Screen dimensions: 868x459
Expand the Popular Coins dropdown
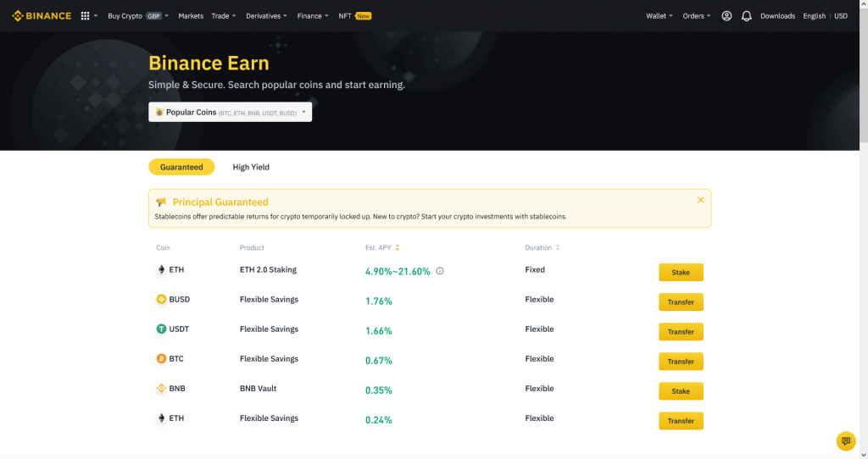click(x=231, y=113)
